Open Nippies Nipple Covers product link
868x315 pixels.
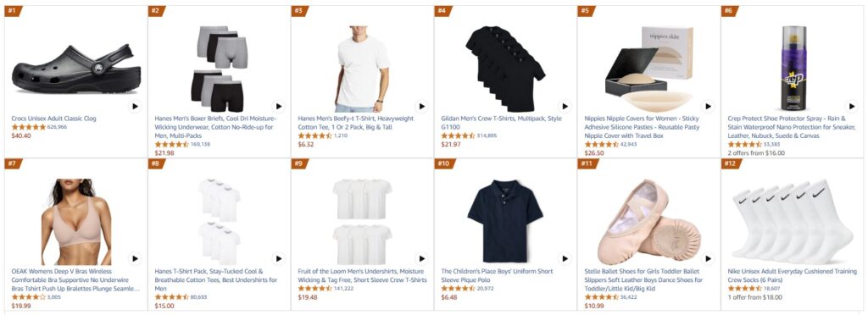point(643,127)
